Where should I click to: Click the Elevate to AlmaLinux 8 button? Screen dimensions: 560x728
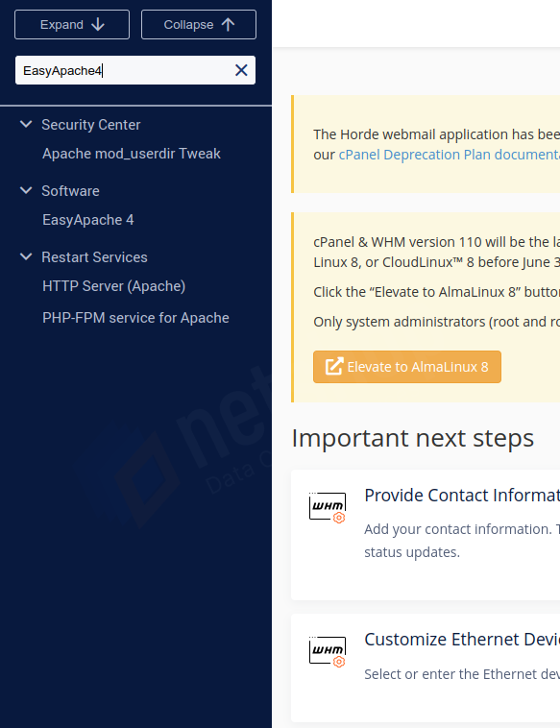click(x=407, y=367)
